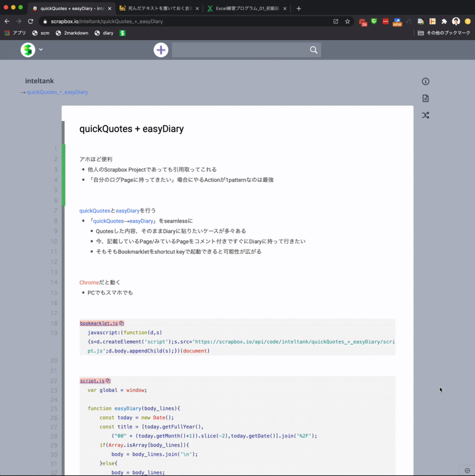This screenshot has width=475, height=476.
Task: Click the line アホほど便利
Action: 96,159
